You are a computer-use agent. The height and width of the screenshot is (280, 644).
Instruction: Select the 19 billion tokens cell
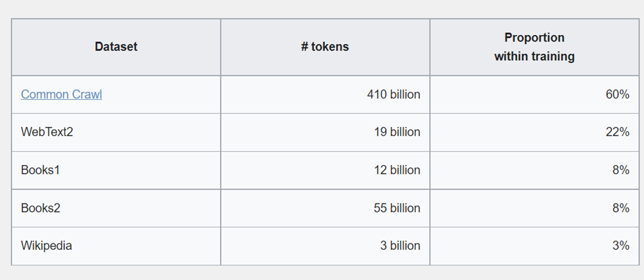(x=325, y=132)
